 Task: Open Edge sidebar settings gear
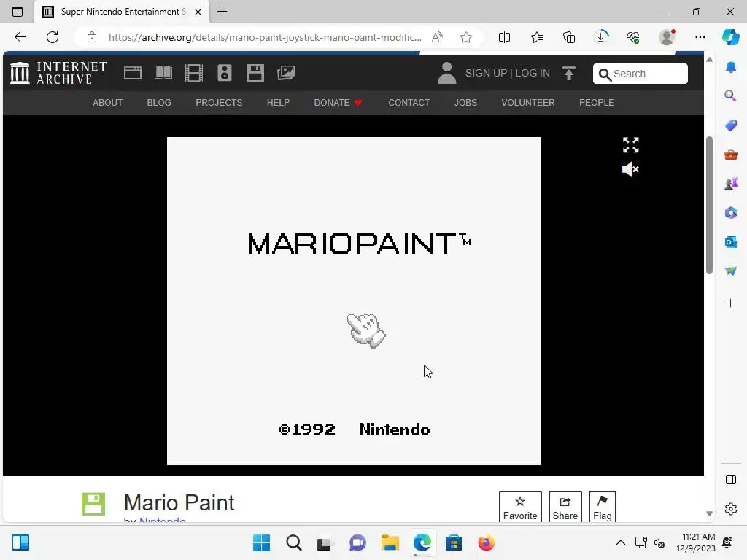pyautogui.click(x=731, y=509)
